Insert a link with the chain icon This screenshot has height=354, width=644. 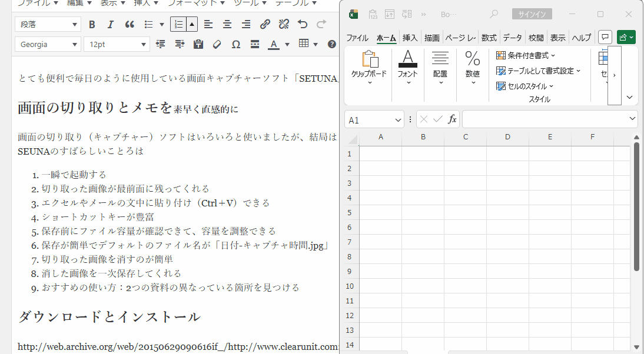click(x=265, y=24)
